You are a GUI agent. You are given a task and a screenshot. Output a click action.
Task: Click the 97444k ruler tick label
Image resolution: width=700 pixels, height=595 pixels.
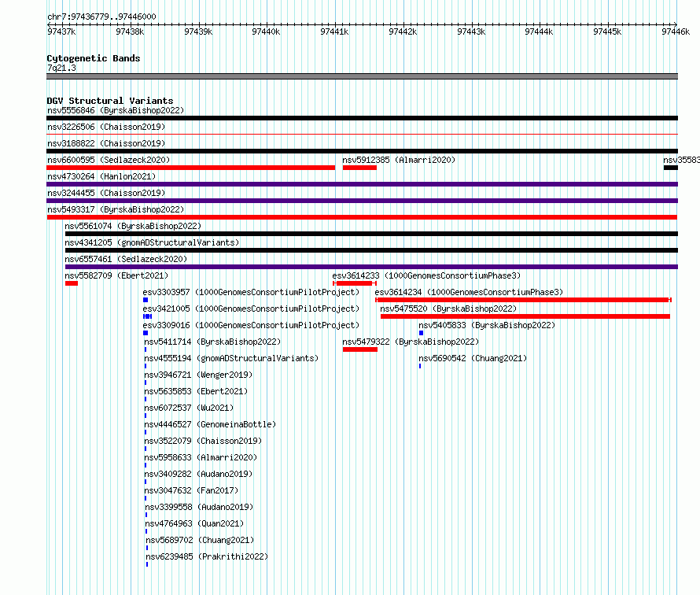[539, 31]
